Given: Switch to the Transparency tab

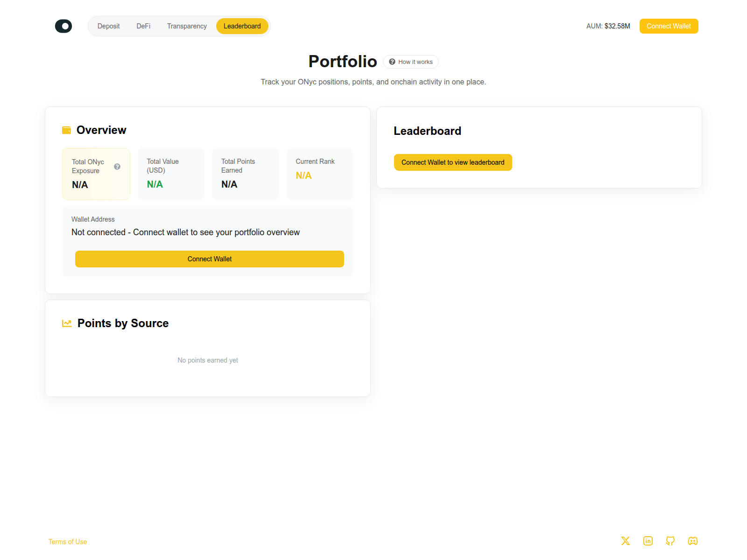Looking at the screenshot, I should pyautogui.click(x=187, y=26).
